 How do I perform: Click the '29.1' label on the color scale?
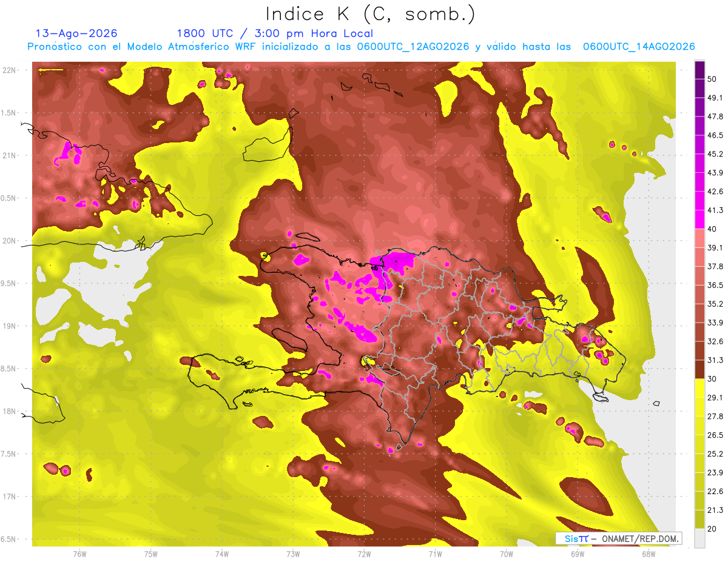[715, 397]
